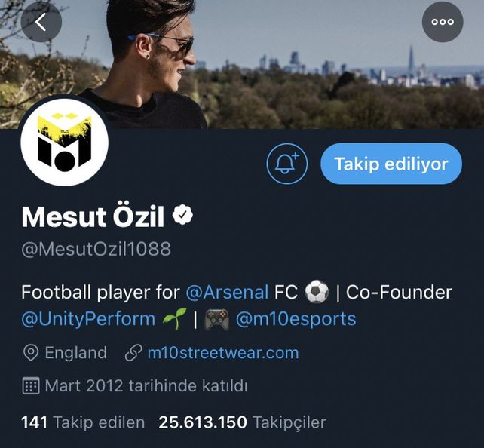
Task: Toggle the "Takip ediliyor" following button
Action: pos(391,164)
